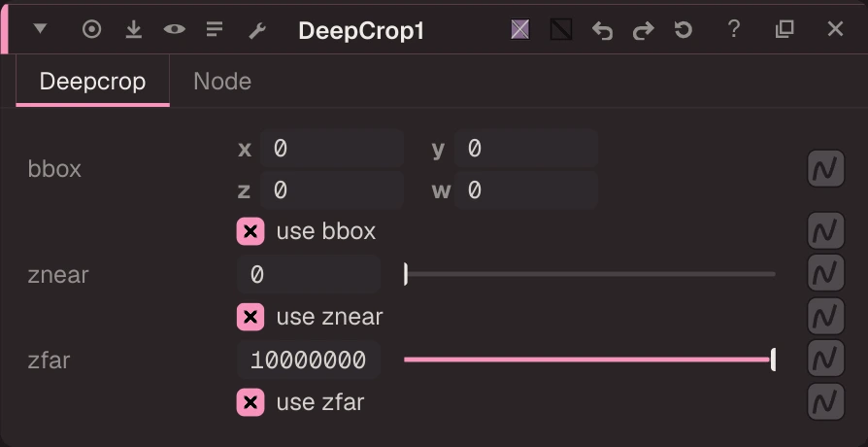This screenshot has height=447, width=868.
Task: Open the animation curve button for use bbox
Action: click(x=825, y=230)
